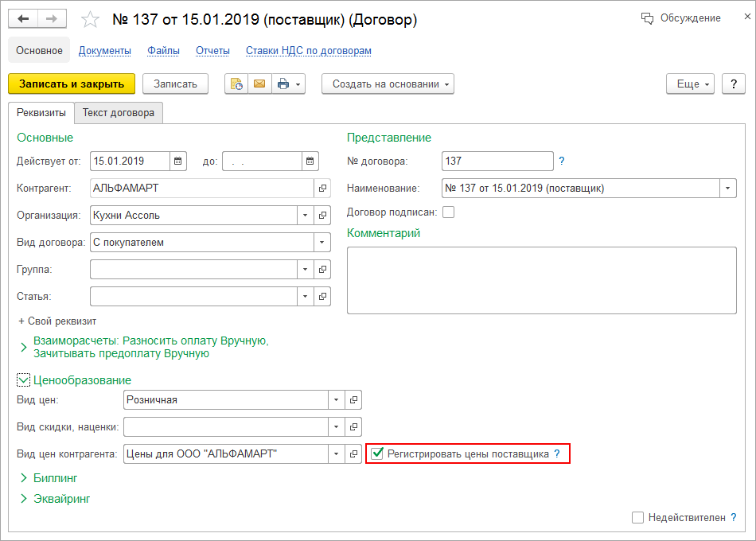Click the email envelope toolbar icon

[259, 84]
